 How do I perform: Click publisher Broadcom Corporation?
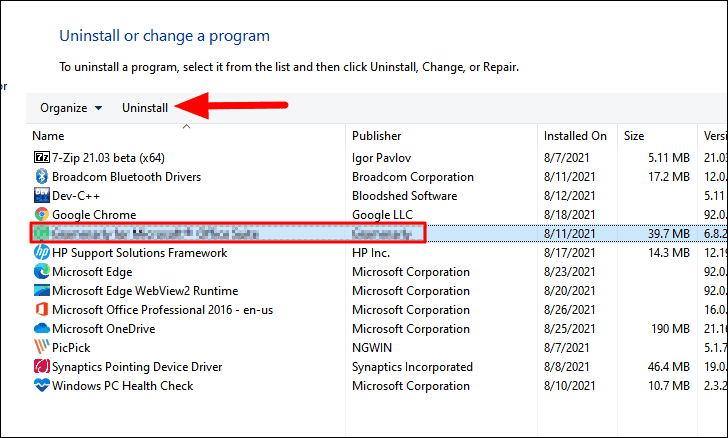tap(413, 177)
